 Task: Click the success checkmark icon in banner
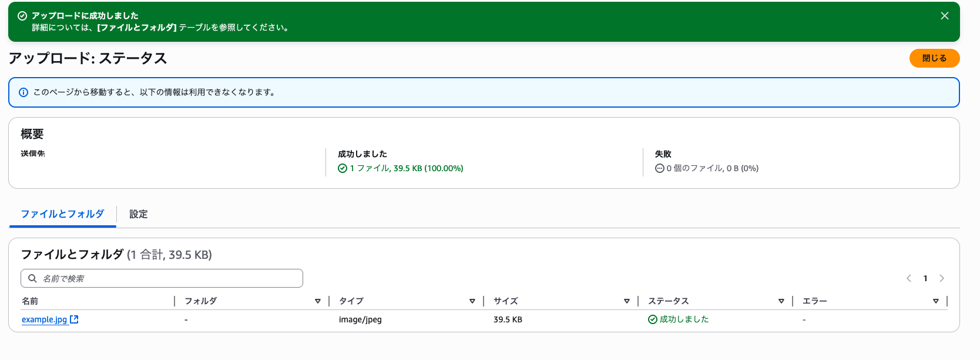22,16
